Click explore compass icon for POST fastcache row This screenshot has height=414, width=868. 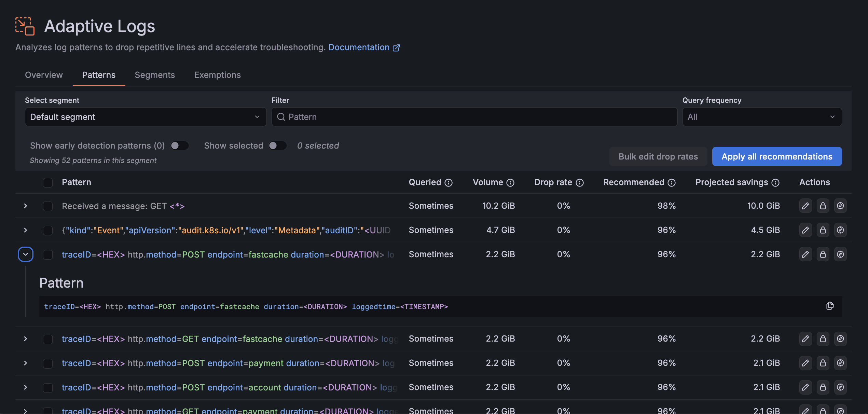click(840, 254)
